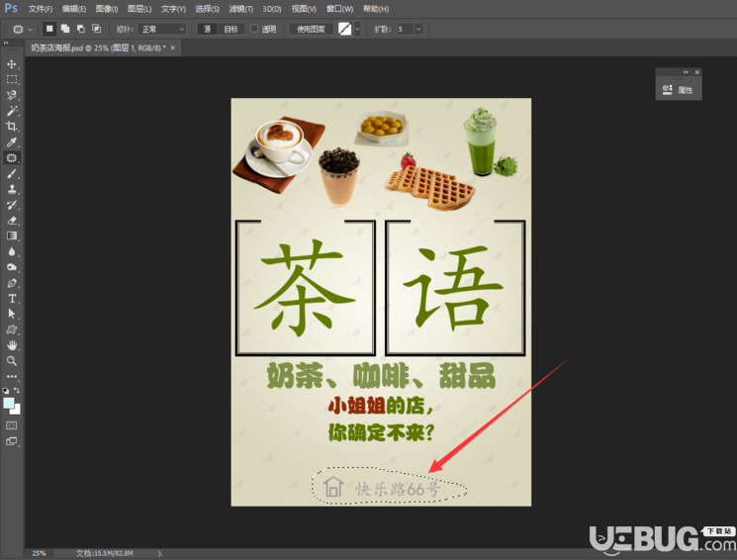Expand the collapsed panel dock arrows

(686, 72)
